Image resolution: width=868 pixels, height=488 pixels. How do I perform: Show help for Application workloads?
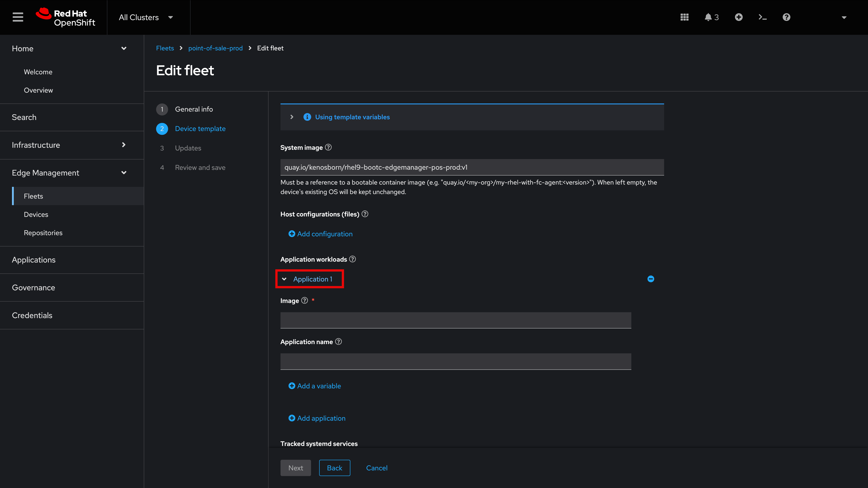[x=352, y=259]
